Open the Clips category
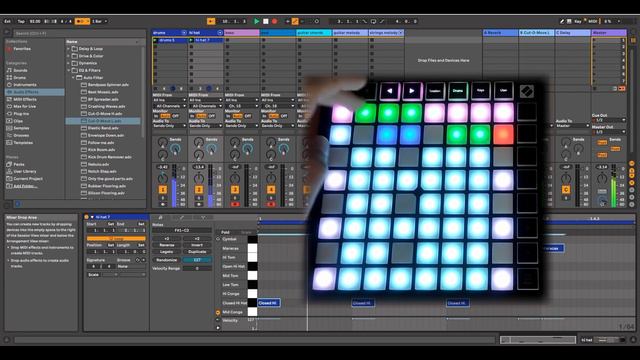 coord(18,121)
